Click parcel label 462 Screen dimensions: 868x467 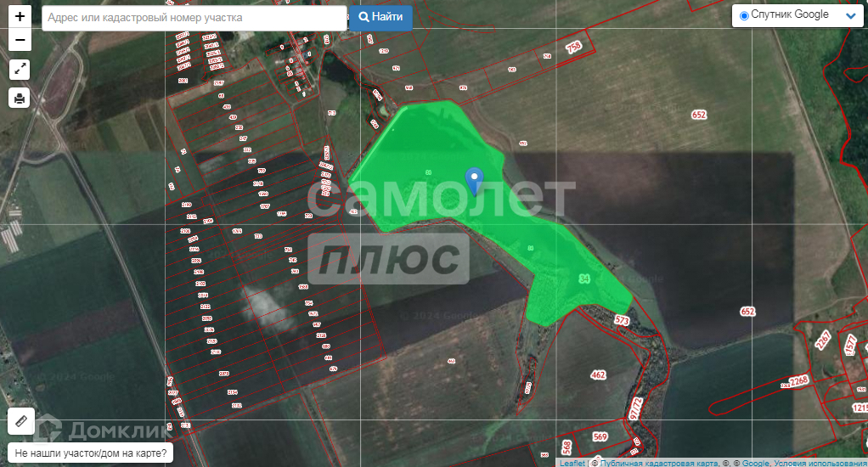click(599, 374)
